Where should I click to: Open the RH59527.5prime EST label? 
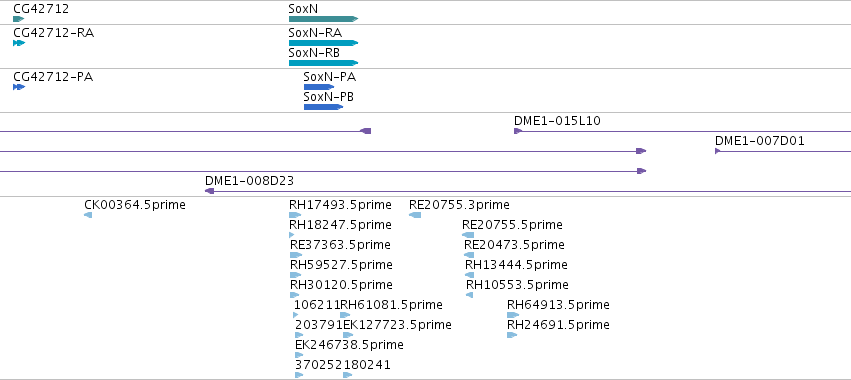point(341,265)
